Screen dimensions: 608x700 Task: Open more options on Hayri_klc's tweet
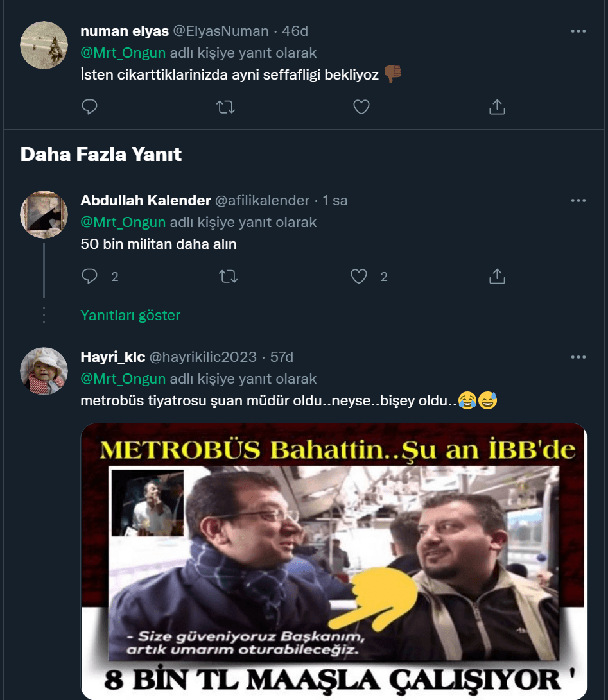(578, 357)
